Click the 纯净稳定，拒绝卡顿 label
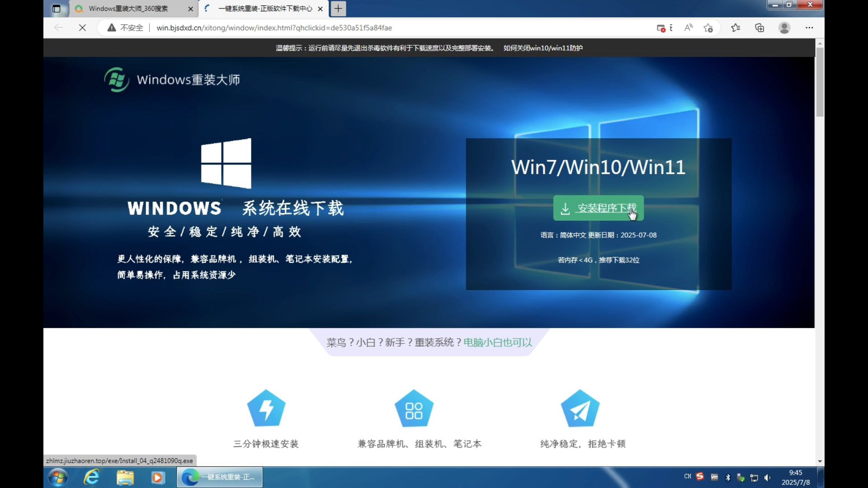This screenshot has width=868, height=488. [x=583, y=444]
